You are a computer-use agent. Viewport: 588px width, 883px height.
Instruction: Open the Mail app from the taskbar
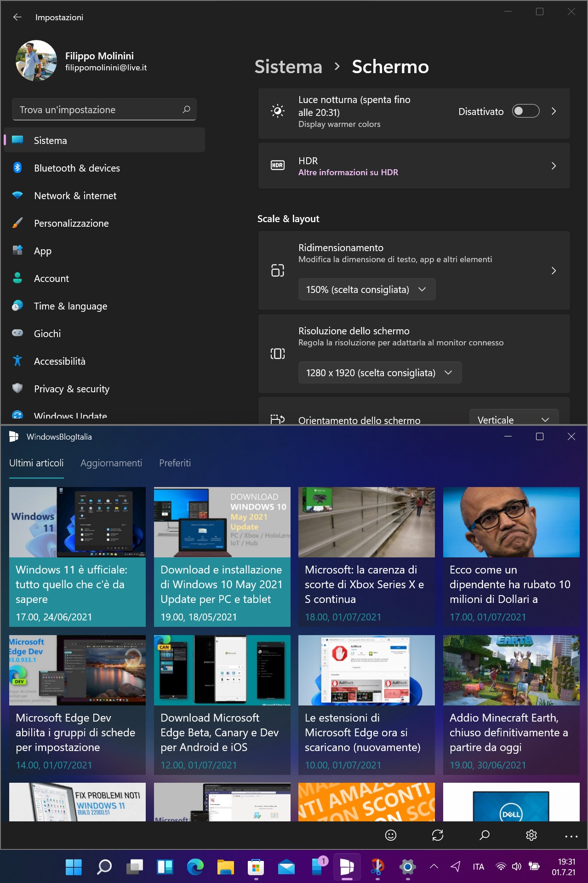286,867
